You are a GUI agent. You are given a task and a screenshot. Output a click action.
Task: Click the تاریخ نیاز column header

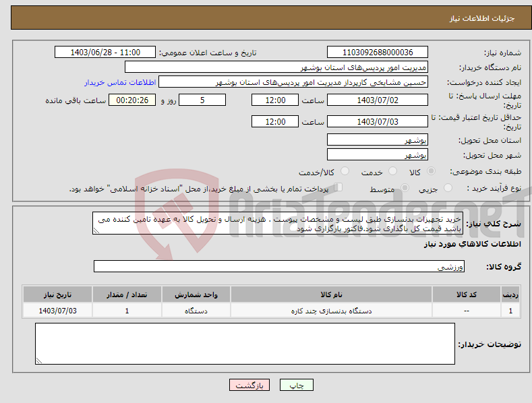click(58, 294)
